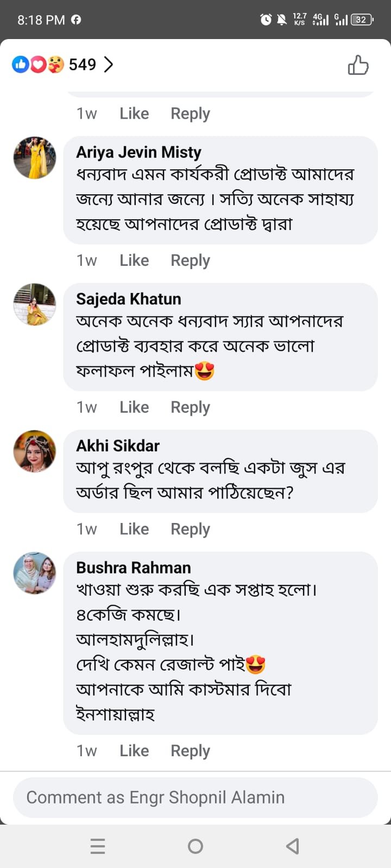The image size is (391, 868).
Task: Tap the Comment as Engr Shopnil Alamin field
Action: [x=195, y=797]
